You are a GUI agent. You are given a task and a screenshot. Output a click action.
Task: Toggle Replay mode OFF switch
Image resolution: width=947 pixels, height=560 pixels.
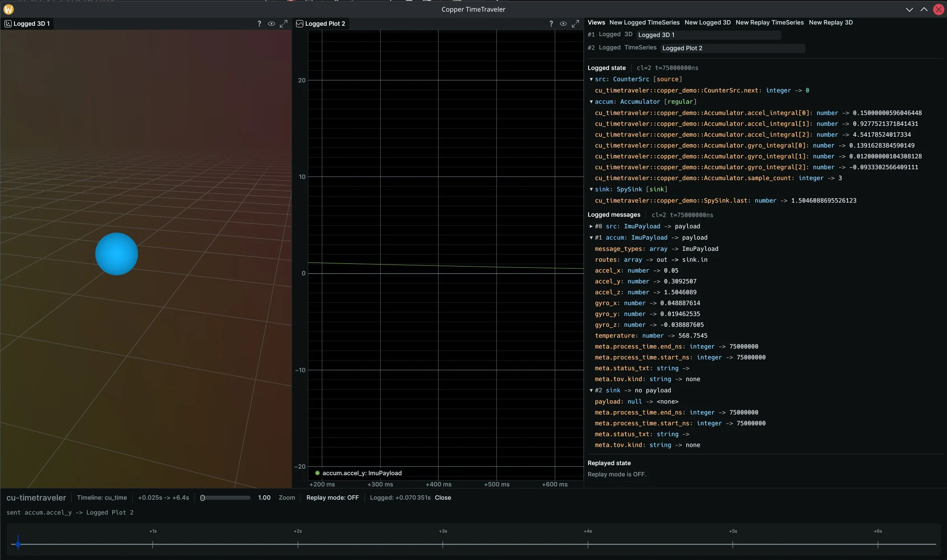332,497
